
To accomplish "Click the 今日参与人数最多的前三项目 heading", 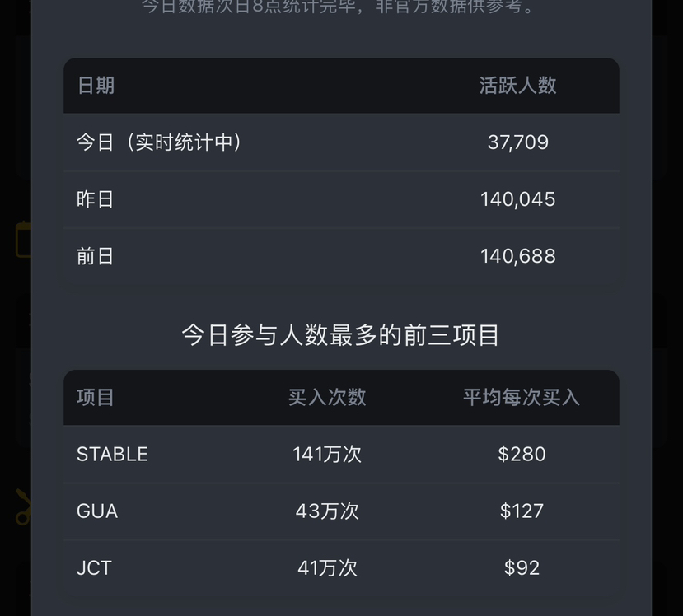I will click(340, 335).
